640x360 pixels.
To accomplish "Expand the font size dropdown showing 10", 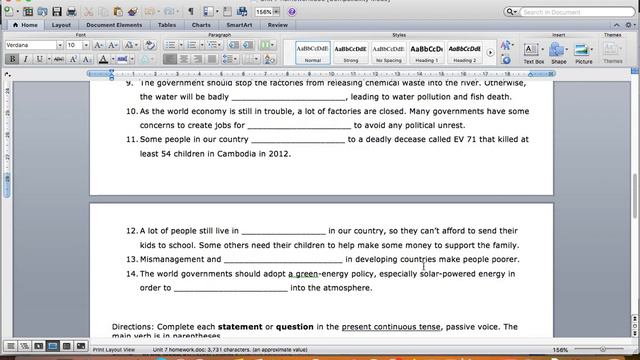I will pos(86,45).
